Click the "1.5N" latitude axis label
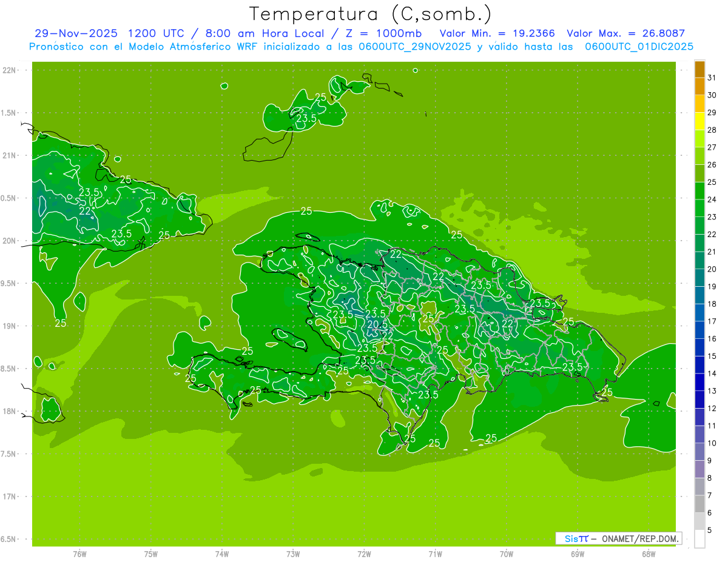 pyautogui.click(x=8, y=113)
